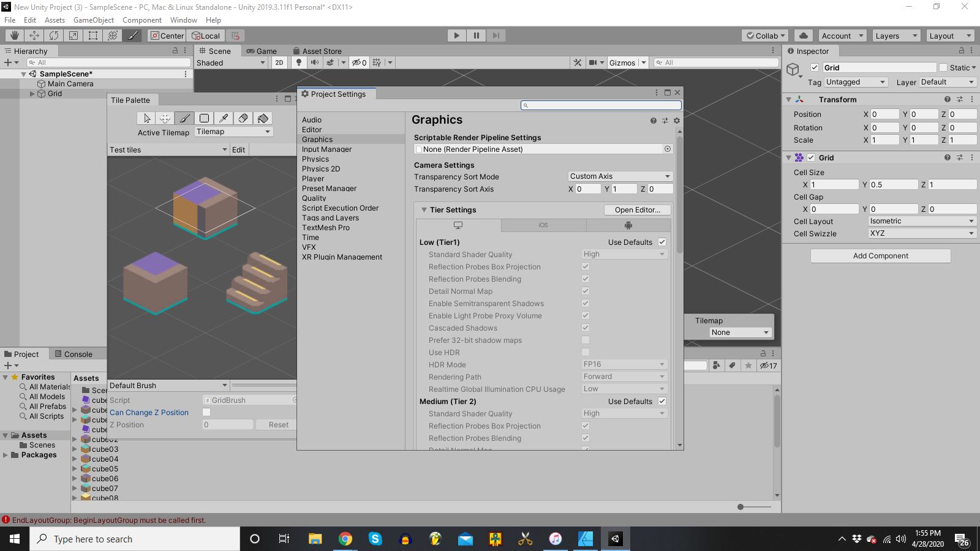
Task: Open the Component menu
Action: click(x=142, y=20)
